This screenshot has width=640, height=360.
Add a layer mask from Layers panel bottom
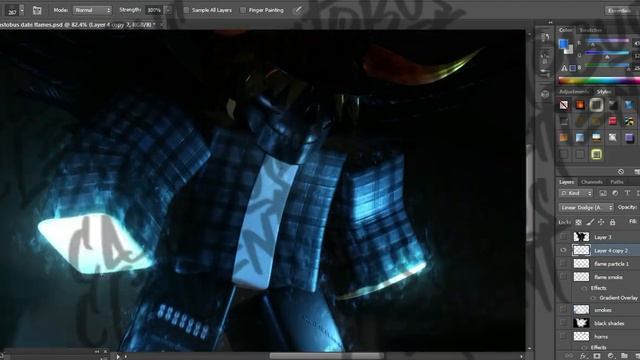pos(597,356)
